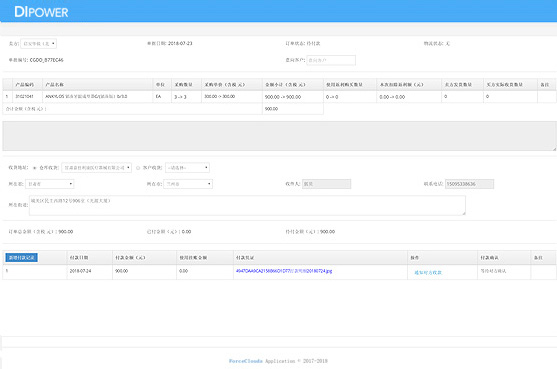Click the payment date cell 2018-07-24
Screen dimensions: 557x369
point(90,271)
